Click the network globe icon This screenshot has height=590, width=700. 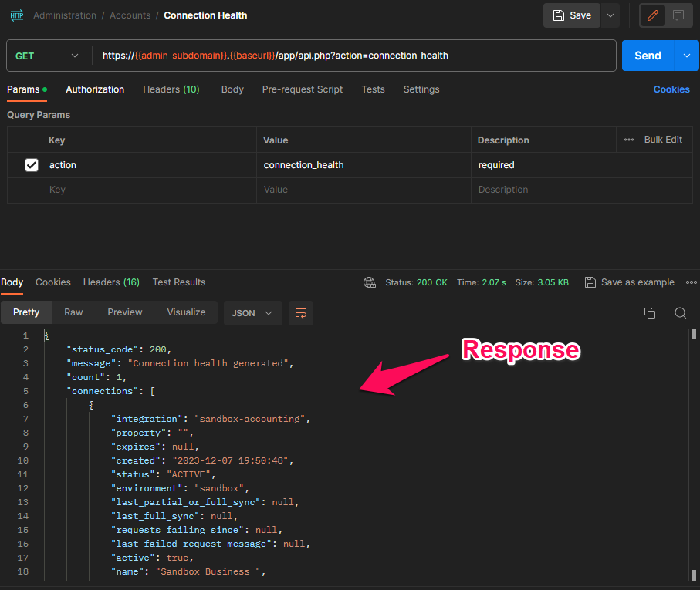point(370,282)
